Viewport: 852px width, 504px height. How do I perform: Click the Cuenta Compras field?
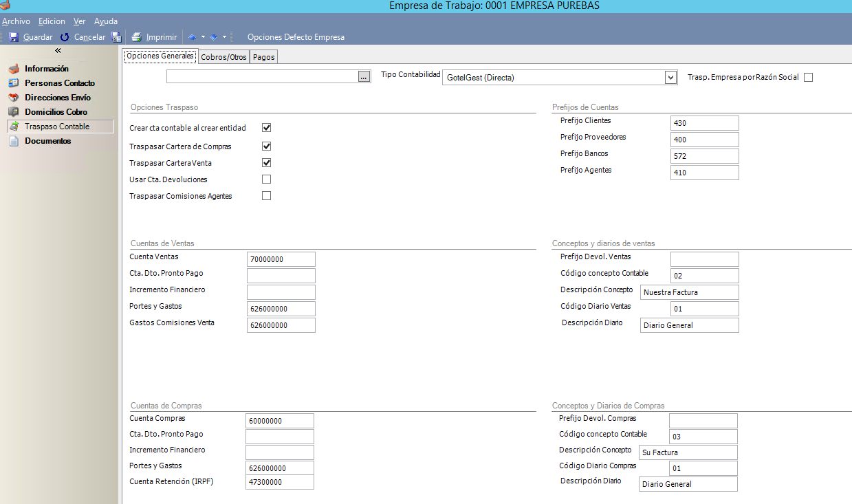279,421
